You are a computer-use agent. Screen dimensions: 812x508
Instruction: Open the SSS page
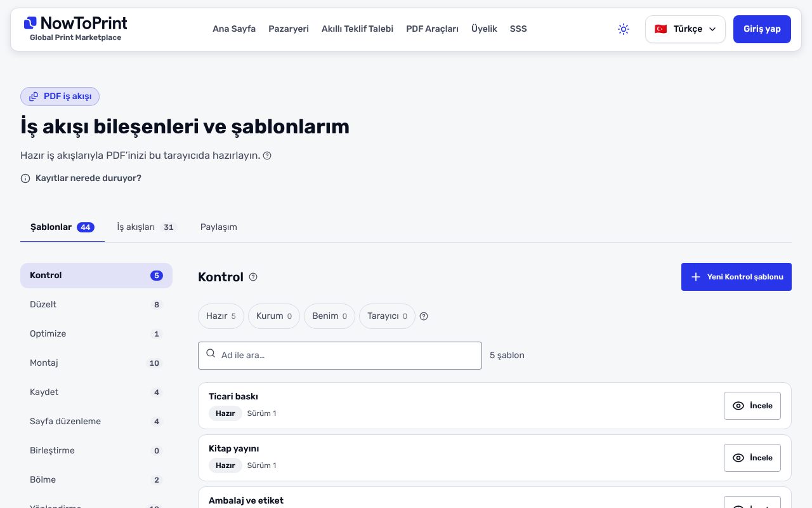518,29
